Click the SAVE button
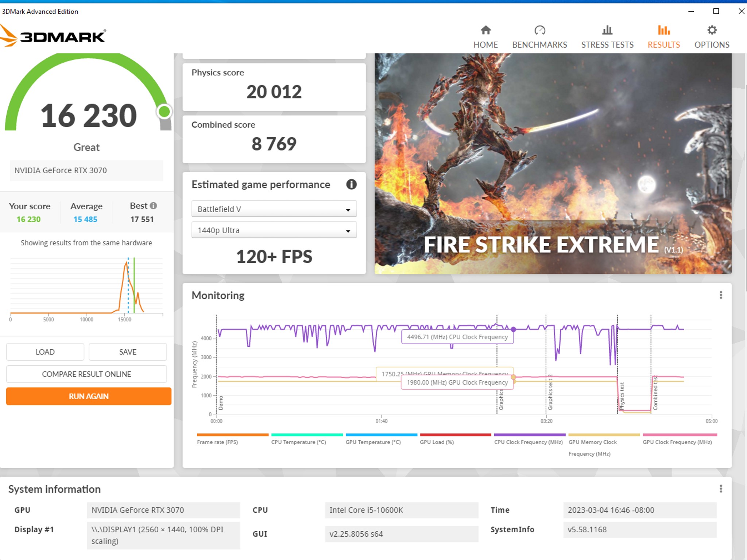The width and height of the screenshot is (747, 560). 128,352
